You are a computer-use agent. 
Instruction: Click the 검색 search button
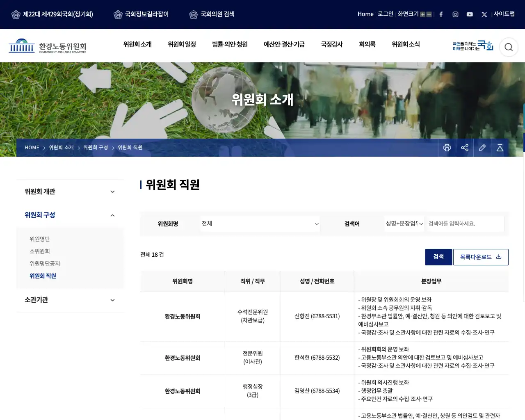pyautogui.click(x=438, y=257)
